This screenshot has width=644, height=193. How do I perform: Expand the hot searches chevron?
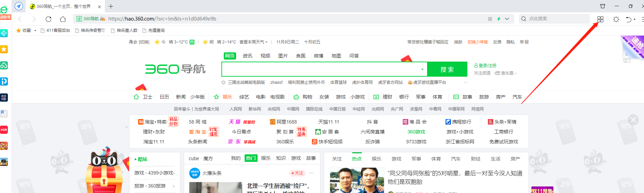coord(465,82)
